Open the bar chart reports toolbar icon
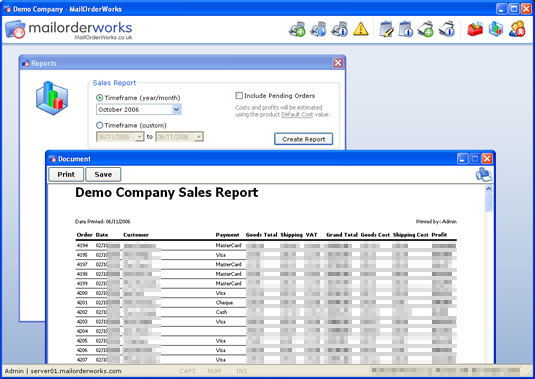The width and height of the screenshot is (535, 379). (x=495, y=29)
